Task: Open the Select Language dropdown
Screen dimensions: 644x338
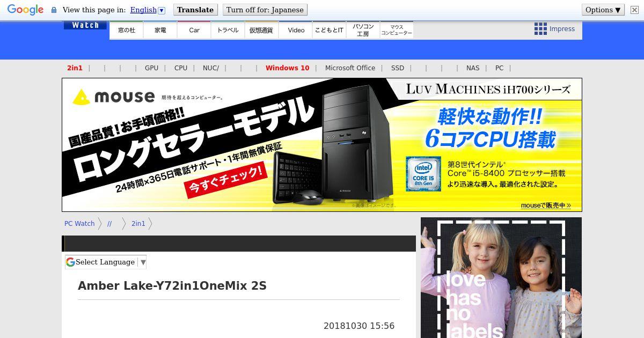Action: [x=106, y=262]
